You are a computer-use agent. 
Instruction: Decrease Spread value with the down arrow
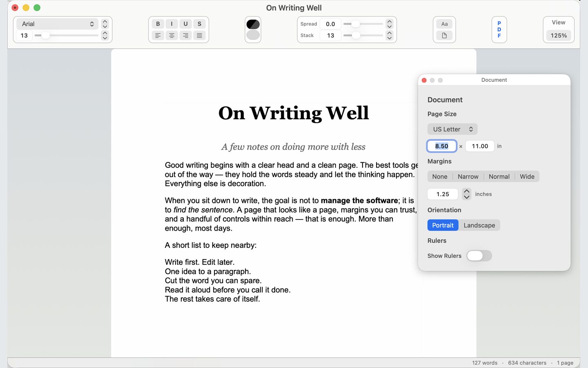tap(390, 27)
